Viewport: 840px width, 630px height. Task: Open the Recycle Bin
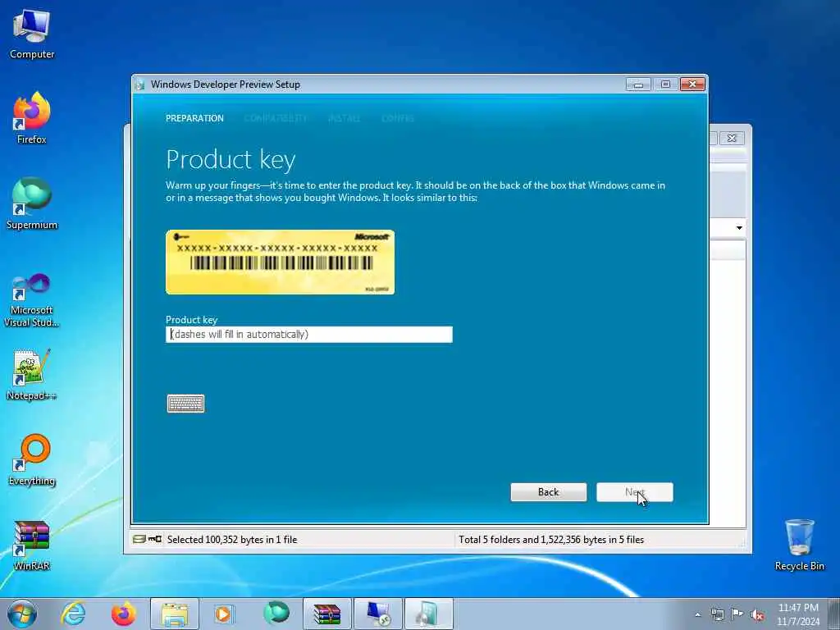[799, 545]
